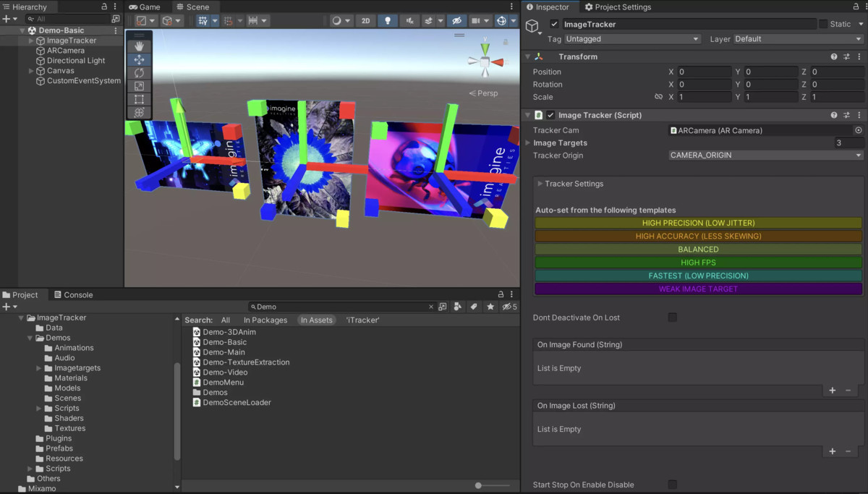Select the Rotate tool
The height and width of the screenshot is (494, 868).
coord(139,72)
